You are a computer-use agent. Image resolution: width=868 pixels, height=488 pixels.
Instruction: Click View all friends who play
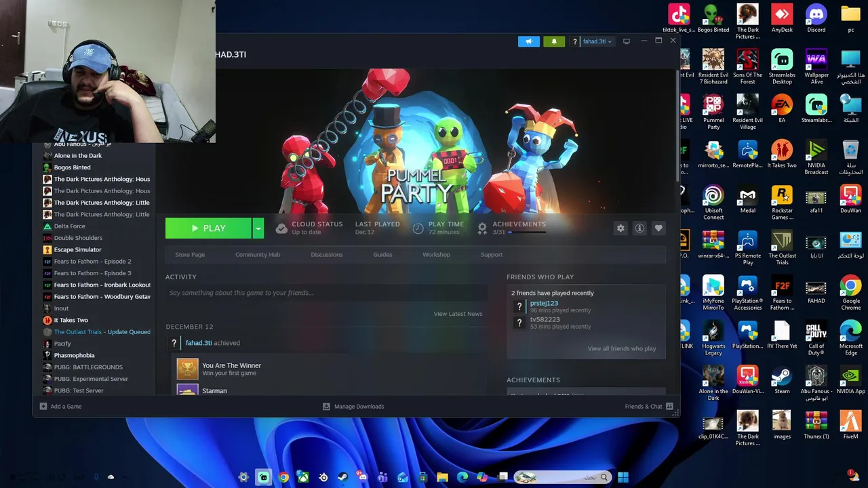[622, 348]
